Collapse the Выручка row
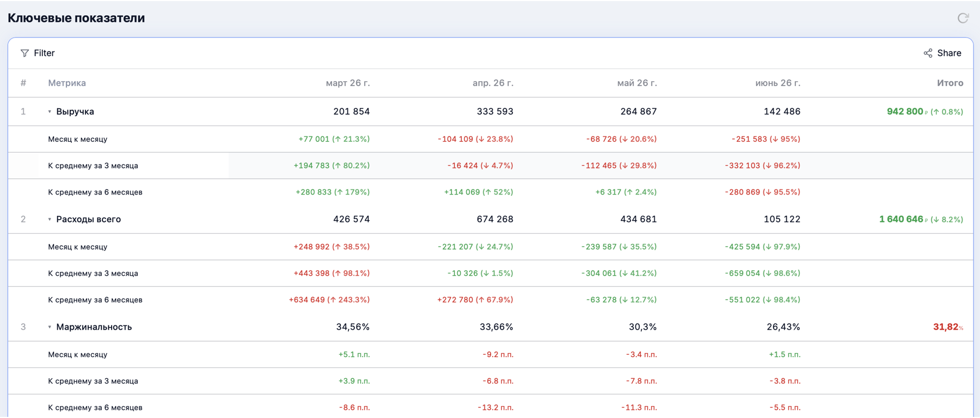The image size is (980, 418). coord(50,112)
